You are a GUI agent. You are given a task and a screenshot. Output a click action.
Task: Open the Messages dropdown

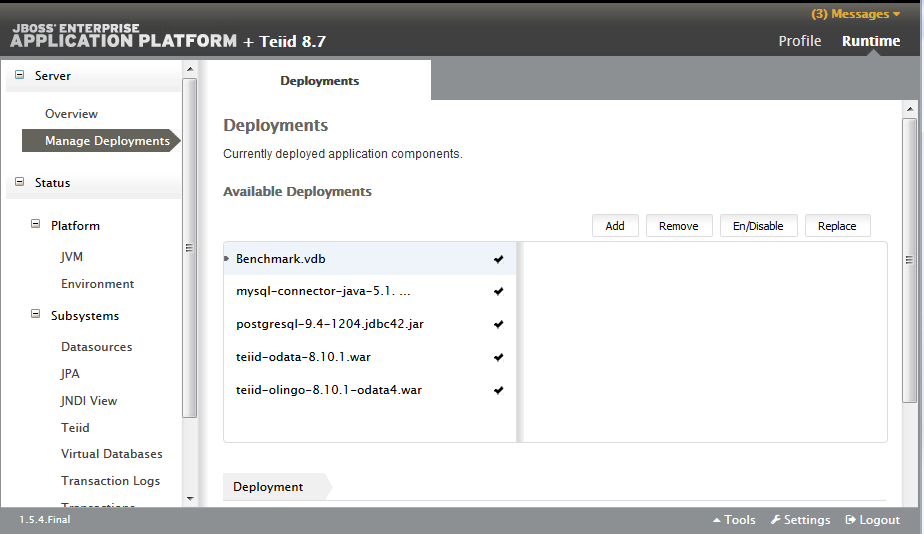[x=856, y=14]
